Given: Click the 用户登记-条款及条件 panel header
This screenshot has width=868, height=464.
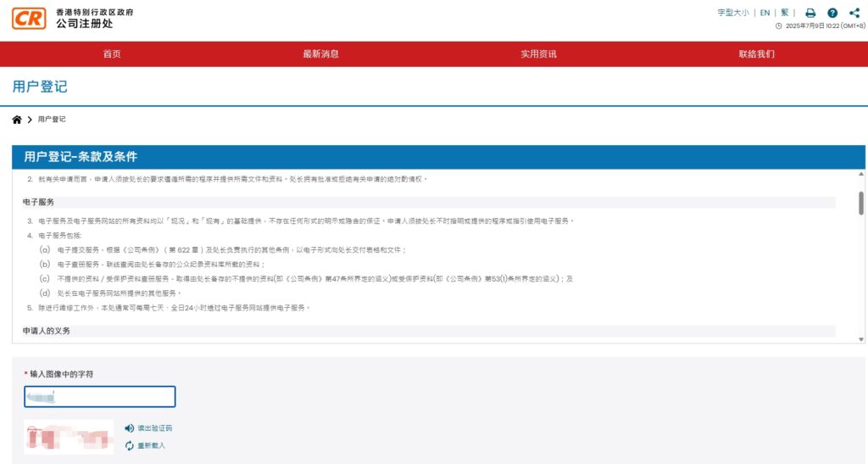Looking at the screenshot, I should [438, 157].
